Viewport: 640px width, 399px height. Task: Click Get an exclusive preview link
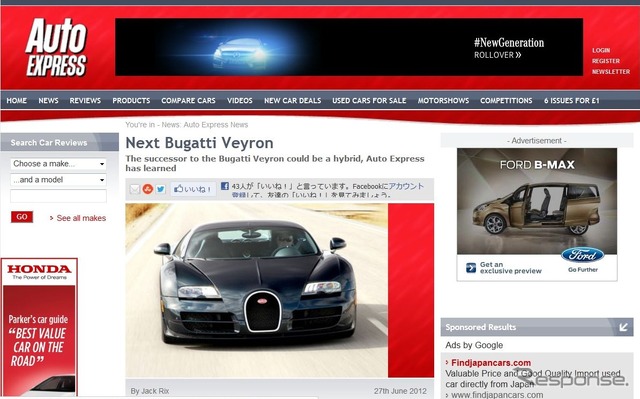(511, 268)
